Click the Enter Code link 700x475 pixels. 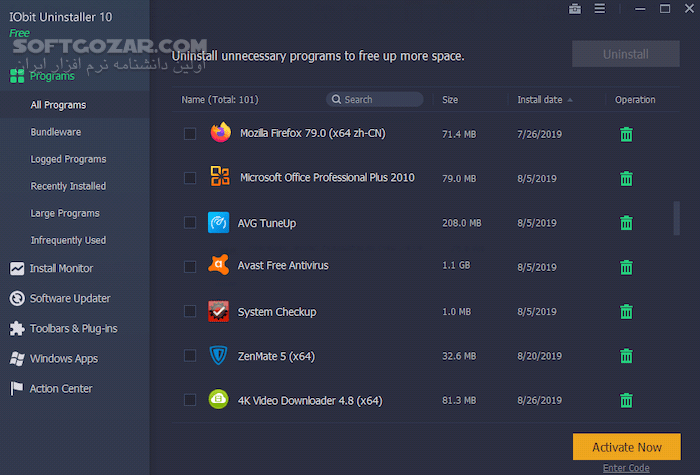(626, 468)
